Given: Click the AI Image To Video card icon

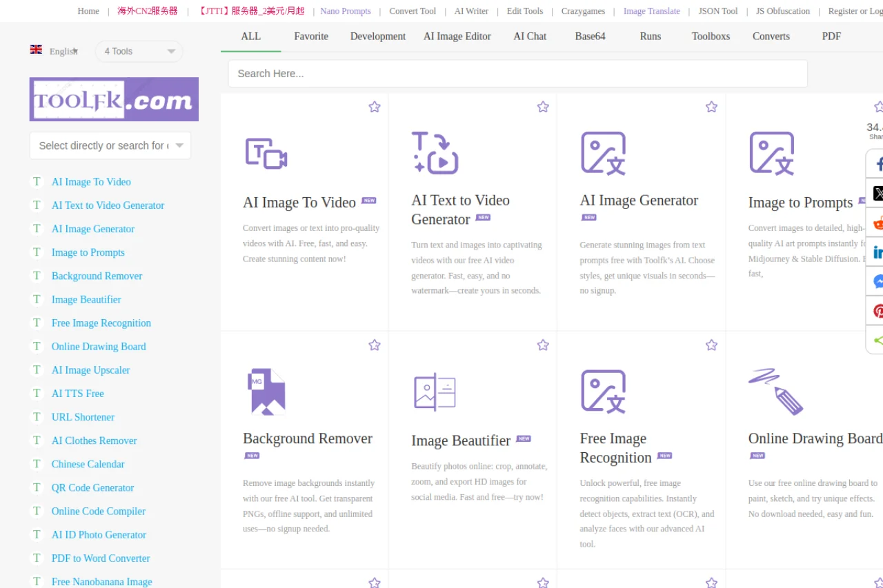Looking at the screenshot, I should tap(266, 153).
